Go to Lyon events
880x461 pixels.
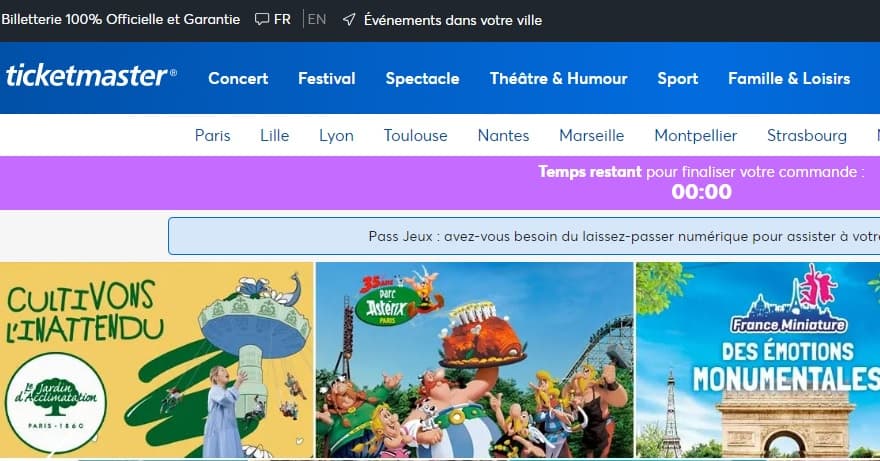(336, 135)
